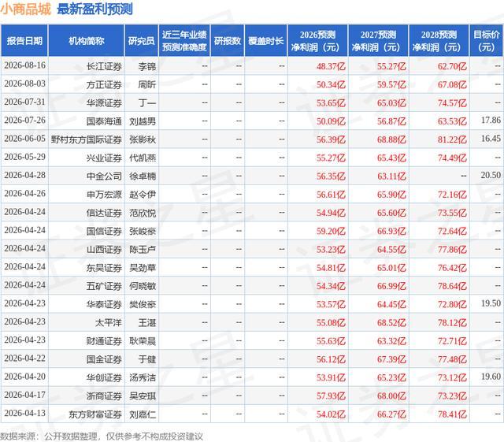The image size is (504, 442).
Task: Click the 最新盈利预测 heading
Action: 94,9
